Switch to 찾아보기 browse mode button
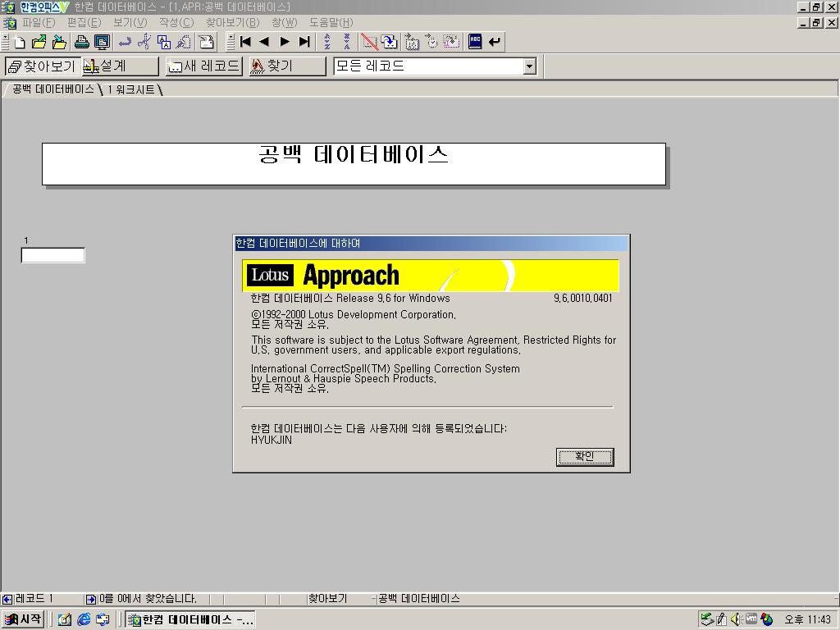Viewport: 840px width, 630px height. click(x=43, y=66)
